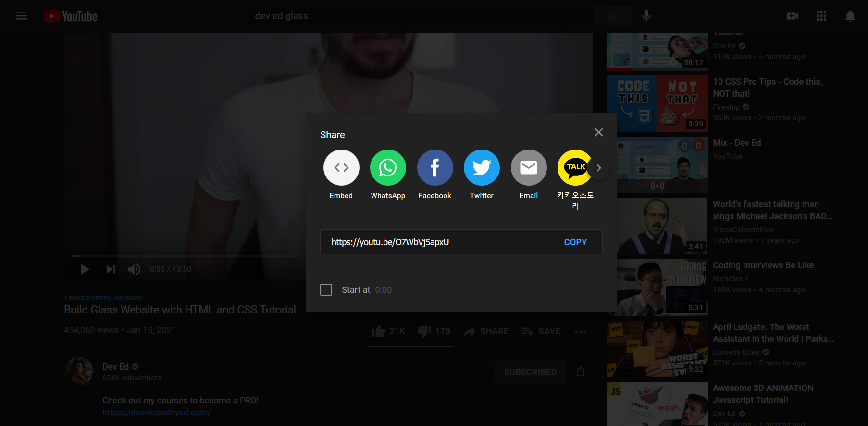The height and width of the screenshot is (426, 868).
Task: Save video to playlist
Action: [541, 331]
